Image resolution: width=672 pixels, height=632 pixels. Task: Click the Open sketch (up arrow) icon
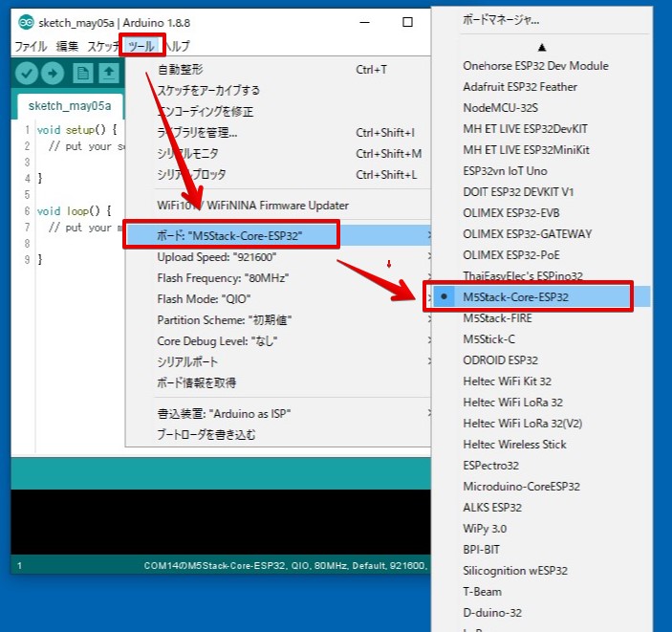point(109,74)
